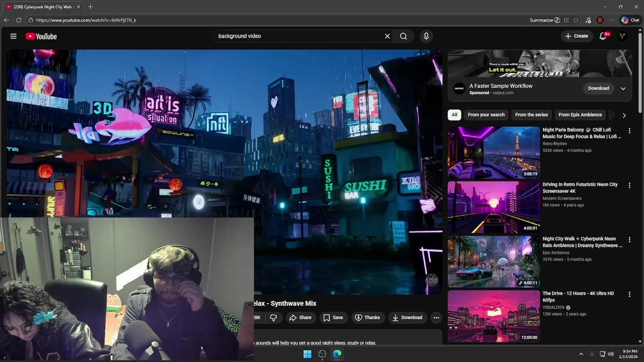The width and height of the screenshot is (644, 362).
Task: Go to YouTube home via logo
Action: coord(41,36)
